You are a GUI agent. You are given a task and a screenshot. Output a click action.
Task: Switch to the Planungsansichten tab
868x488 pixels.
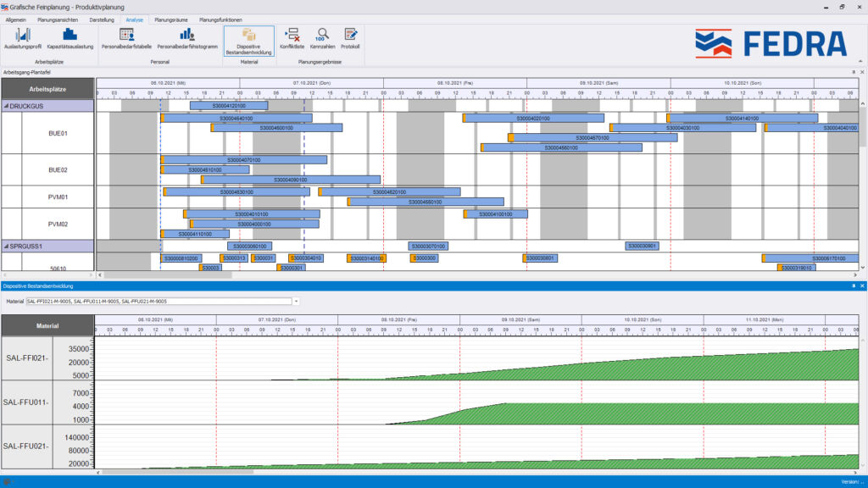pos(58,19)
